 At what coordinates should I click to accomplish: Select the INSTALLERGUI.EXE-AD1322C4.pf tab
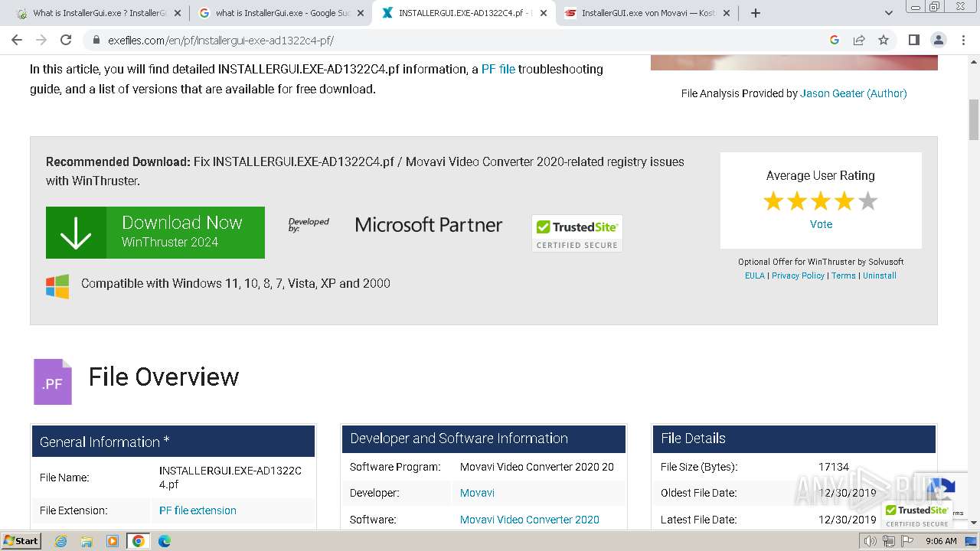pyautogui.click(x=464, y=13)
